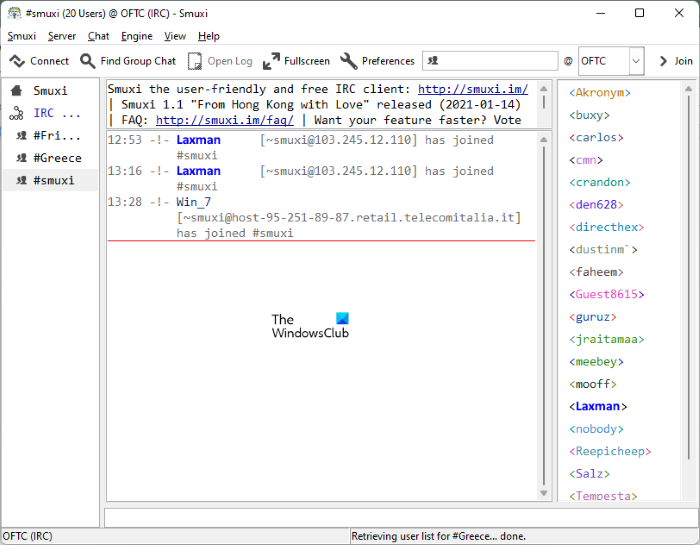
Task: Click the Preferences wrench icon
Action: (x=349, y=61)
